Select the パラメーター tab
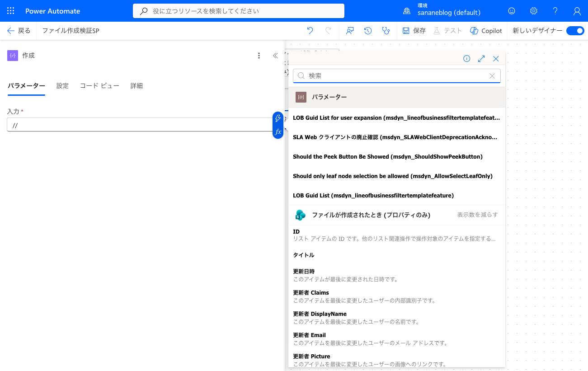Image resolution: width=588 pixels, height=371 pixels. (x=26, y=86)
